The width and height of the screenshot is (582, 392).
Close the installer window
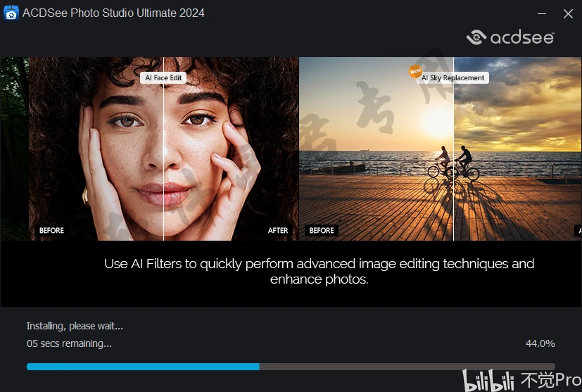[x=568, y=14]
